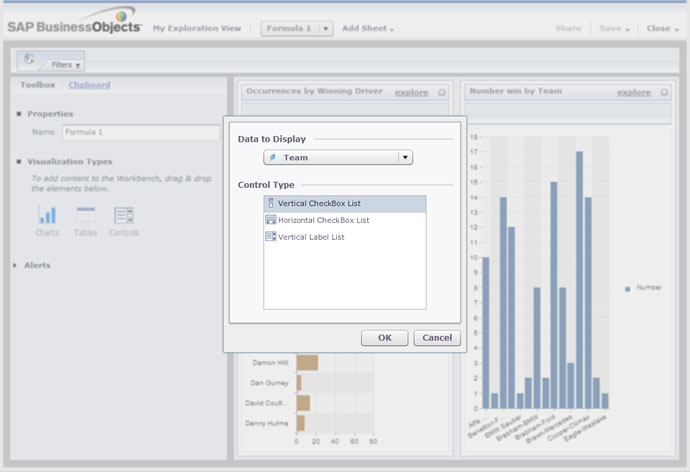The height and width of the screenshot is (472, 690).
Task: Cancel the control dialog
Action: (x=437, y=338)
